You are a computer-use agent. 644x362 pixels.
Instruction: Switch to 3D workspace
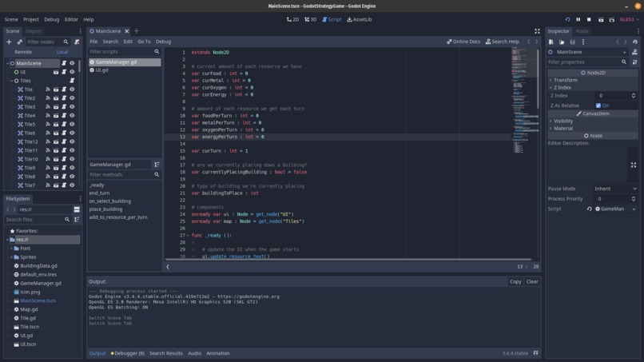point(311,19)
